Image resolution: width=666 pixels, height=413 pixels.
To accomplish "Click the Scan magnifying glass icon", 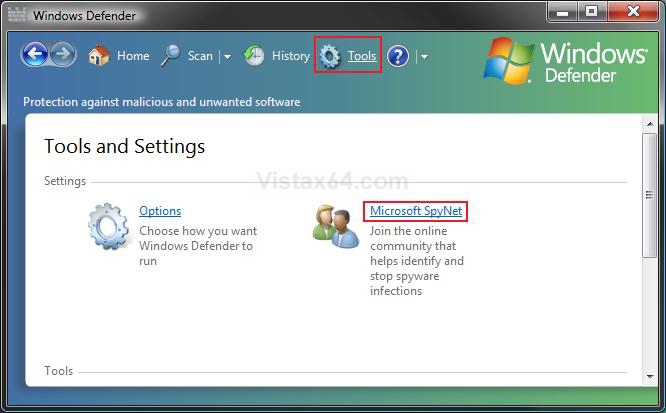I will click(x=170, y=56).
